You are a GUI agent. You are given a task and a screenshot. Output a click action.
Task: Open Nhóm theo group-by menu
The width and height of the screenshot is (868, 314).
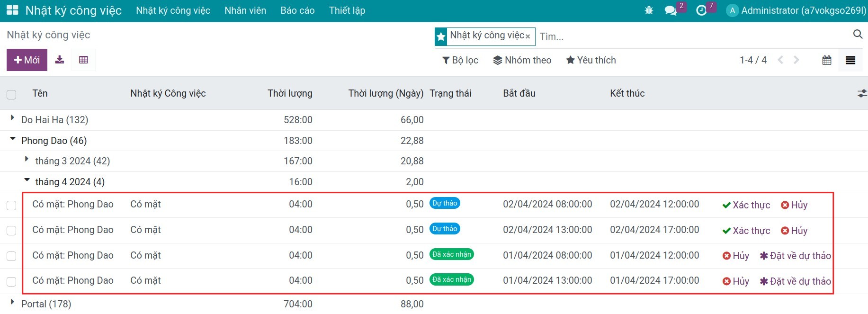522,60
